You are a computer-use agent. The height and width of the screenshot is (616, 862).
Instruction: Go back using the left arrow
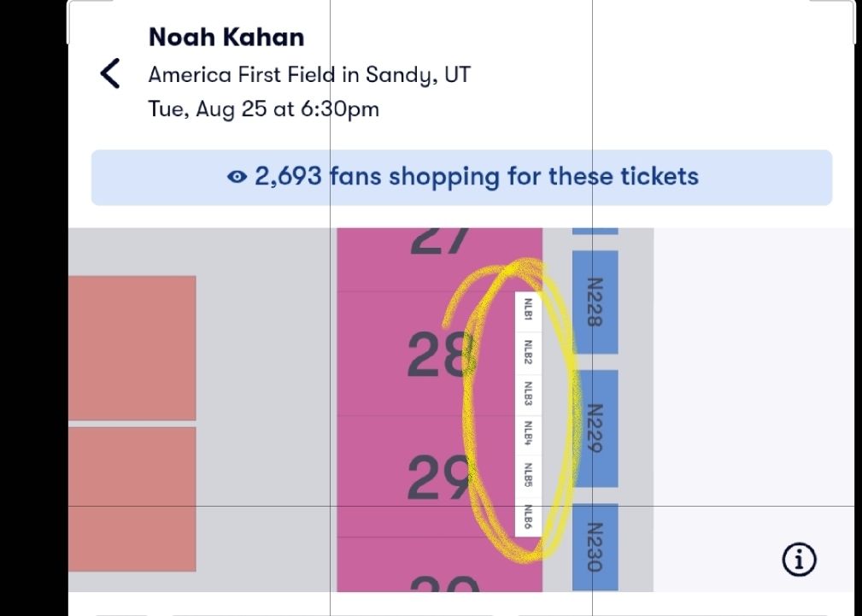(110, 74)
